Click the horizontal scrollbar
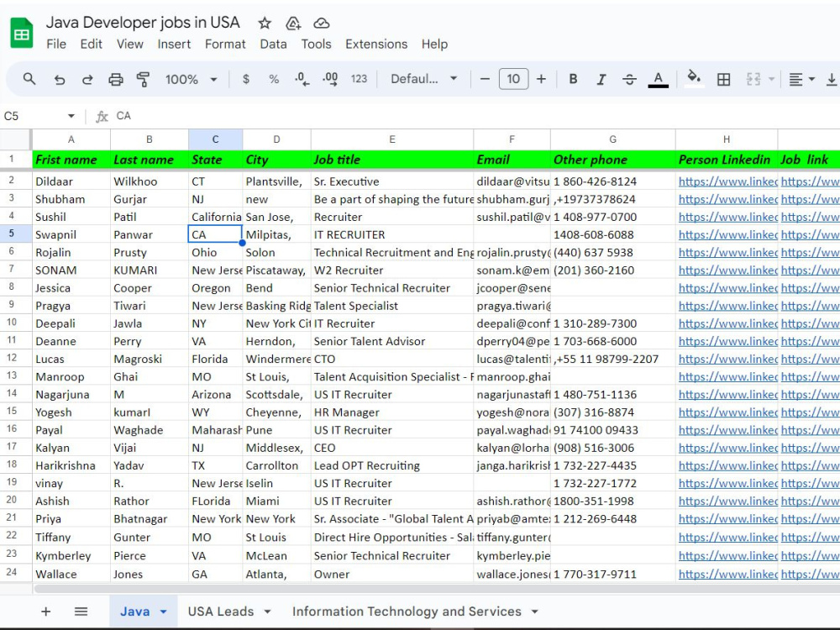Viewport: 840px width, 630px height. tap(437, 589)
